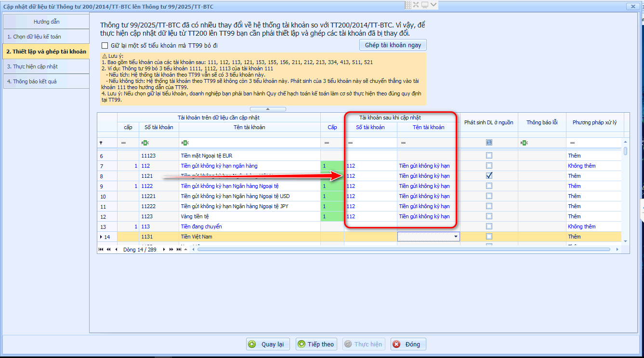Image resolution: width=644 pixels, height=358 pixels.
Task: Open Tên tài khoản dropdown in row 14
Action: [x=456, y=237]
